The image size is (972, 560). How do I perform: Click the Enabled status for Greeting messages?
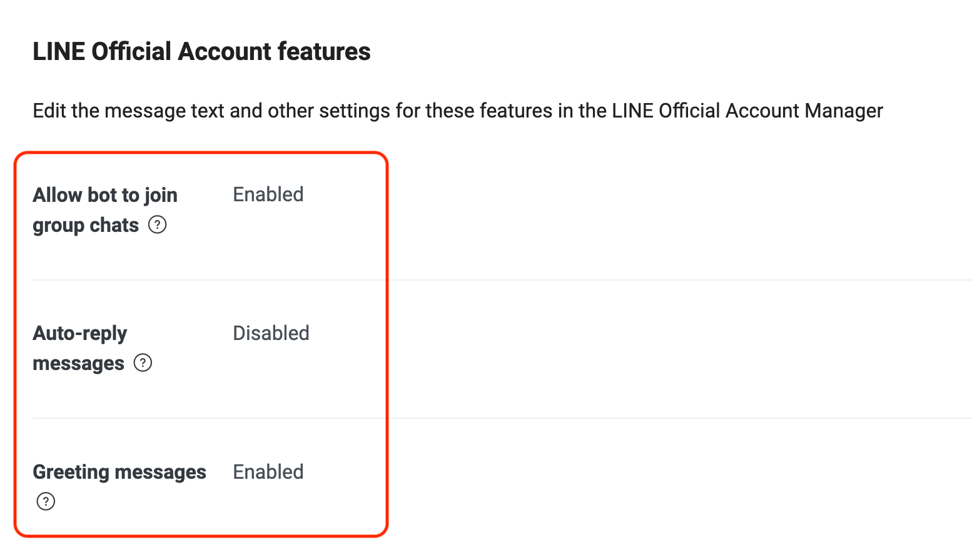268,472
